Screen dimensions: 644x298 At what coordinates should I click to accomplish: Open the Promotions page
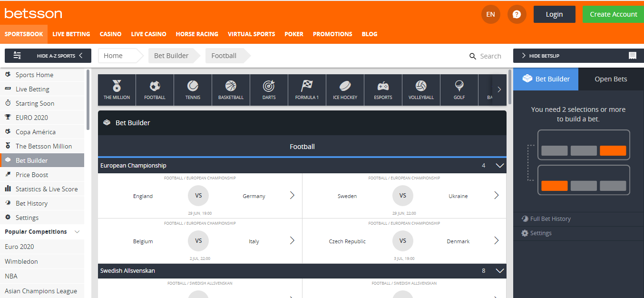(x=332, y=34)
